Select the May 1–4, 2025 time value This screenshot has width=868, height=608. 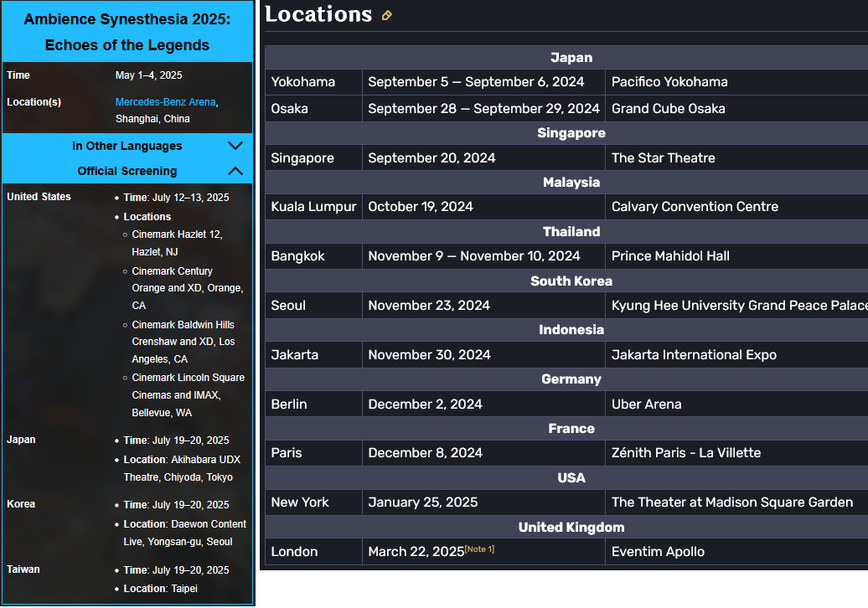coord(148,75)
